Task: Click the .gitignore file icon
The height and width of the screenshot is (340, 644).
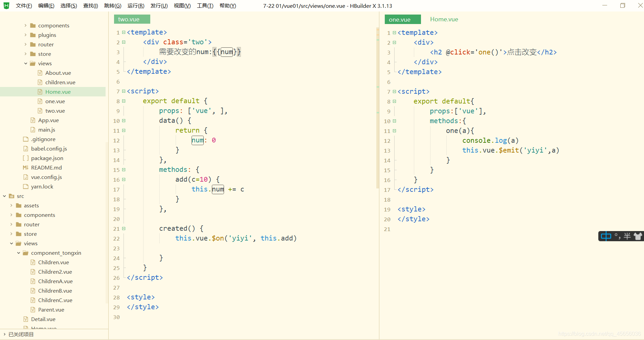Action: click(x=26, y=139)
